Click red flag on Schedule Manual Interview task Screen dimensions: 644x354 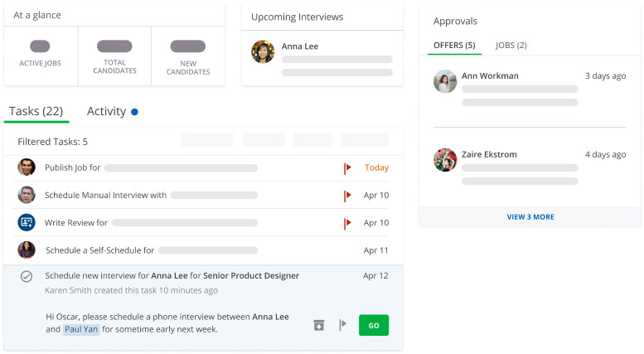pyautogui.click(x=347, y=196)
